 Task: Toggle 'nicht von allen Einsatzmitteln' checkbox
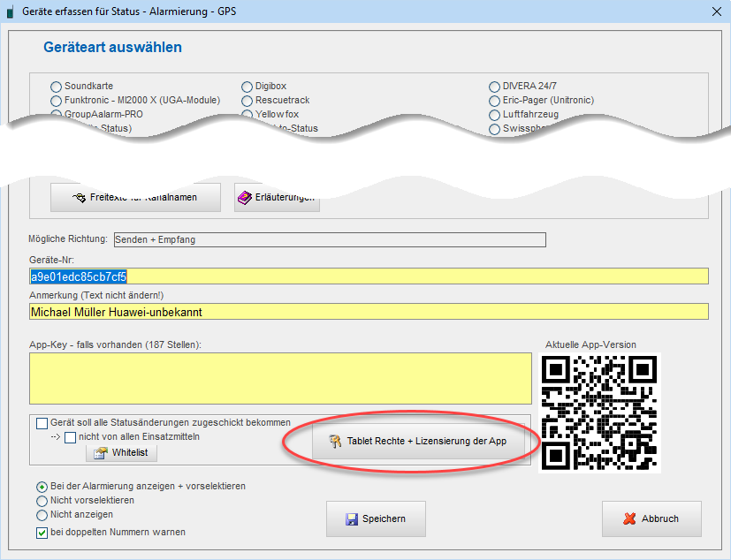(71, 437)
